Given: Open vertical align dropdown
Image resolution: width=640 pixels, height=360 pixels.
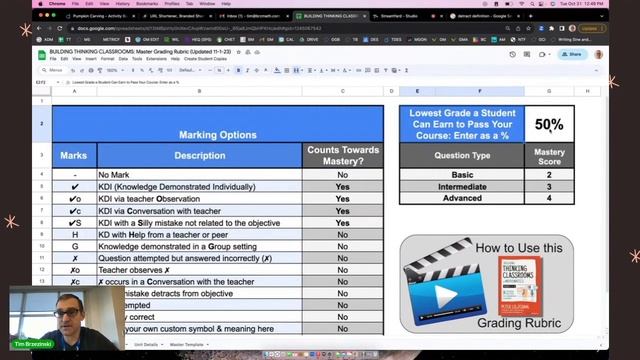Looking at the screenshot, I should (x=323, y=70).
